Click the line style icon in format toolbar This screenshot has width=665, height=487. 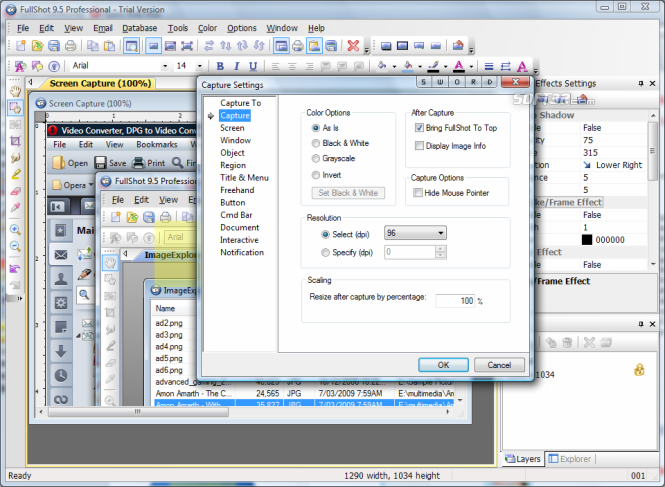(489, 66)
